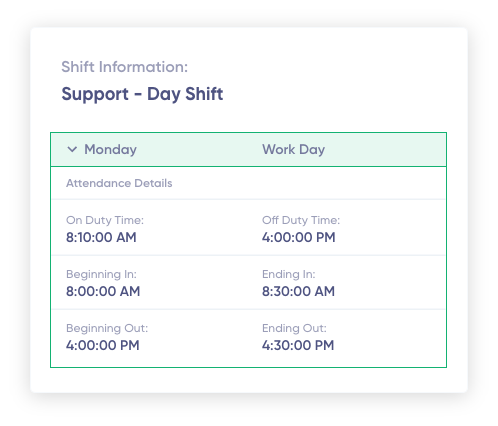This screenshot has height=426, width=498.
Task: Click the Ending Out label
Action: point(294,328)
